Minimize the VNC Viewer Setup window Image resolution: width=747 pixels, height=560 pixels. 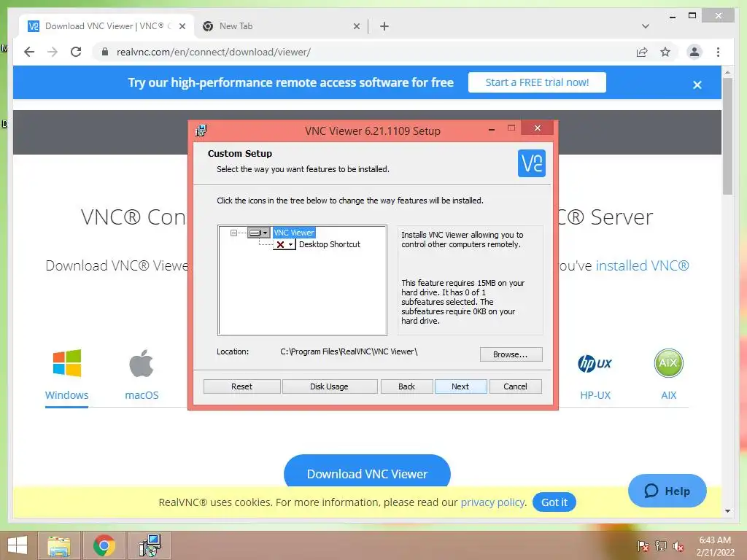pos(492,128)
